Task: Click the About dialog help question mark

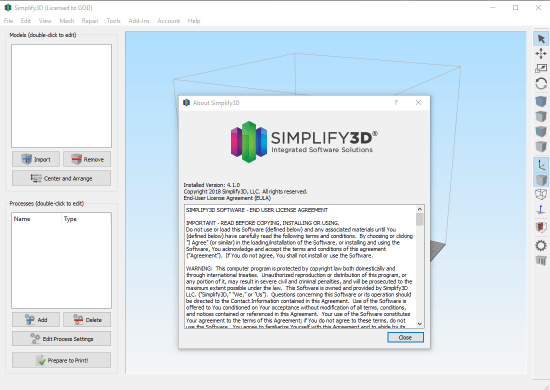Action: click(x=396, y=102)
